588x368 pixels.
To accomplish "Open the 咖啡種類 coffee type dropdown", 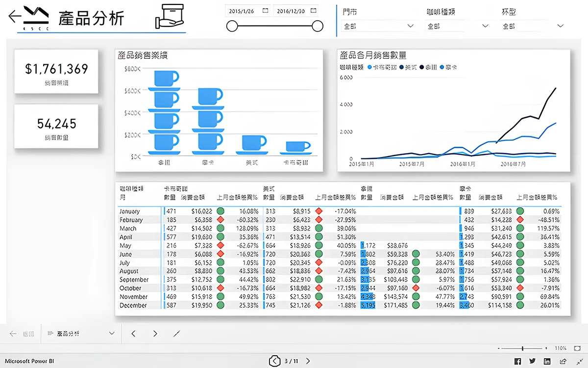I will click(x=485, y=26).
